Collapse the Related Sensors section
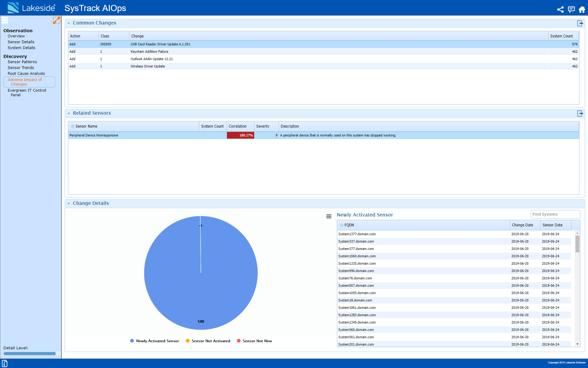This screenshot has width=588, height=368. pos(69,113)
